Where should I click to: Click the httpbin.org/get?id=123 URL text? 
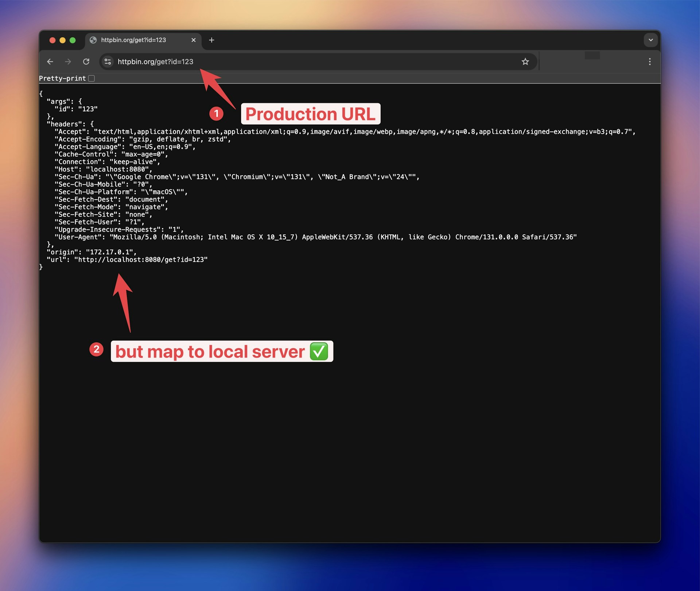155,62
